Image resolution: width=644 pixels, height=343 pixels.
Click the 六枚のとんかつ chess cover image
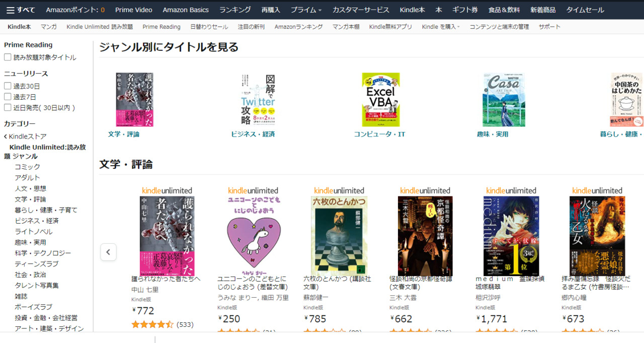pos(339,236)
